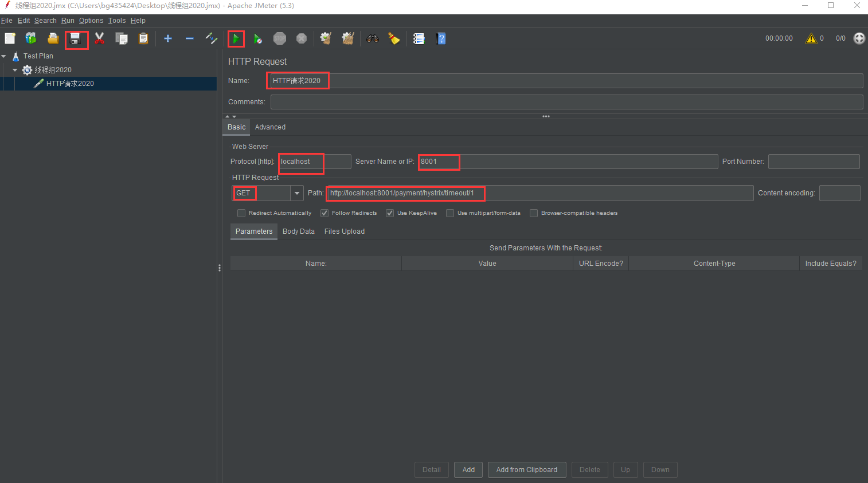868x483 pixels.
Task: Click the yellow warning log icon
Action: click(x=811, y=38)
